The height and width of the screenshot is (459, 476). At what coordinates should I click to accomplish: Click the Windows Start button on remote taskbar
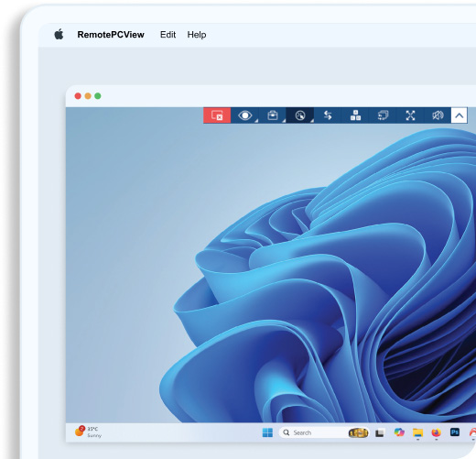click(267, 432)
